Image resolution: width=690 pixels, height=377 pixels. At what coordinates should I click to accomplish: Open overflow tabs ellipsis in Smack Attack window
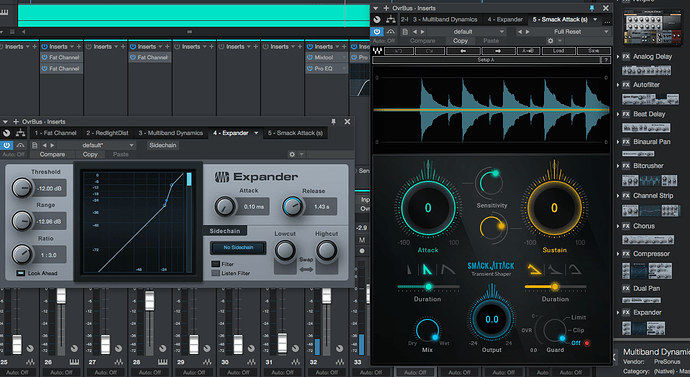pos(607,21)
